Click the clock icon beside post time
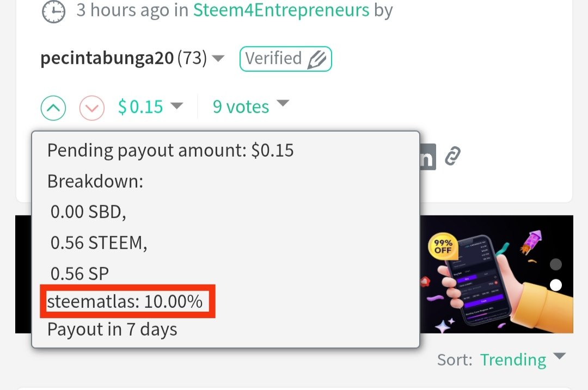The height and width of the screenshot is (390, 588). coord(53,11)
